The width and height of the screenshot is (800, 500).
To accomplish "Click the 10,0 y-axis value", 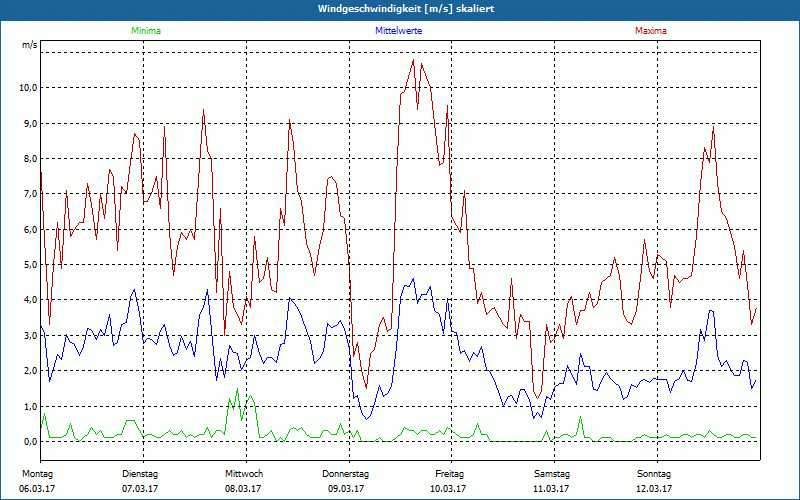I will [28, 88].
